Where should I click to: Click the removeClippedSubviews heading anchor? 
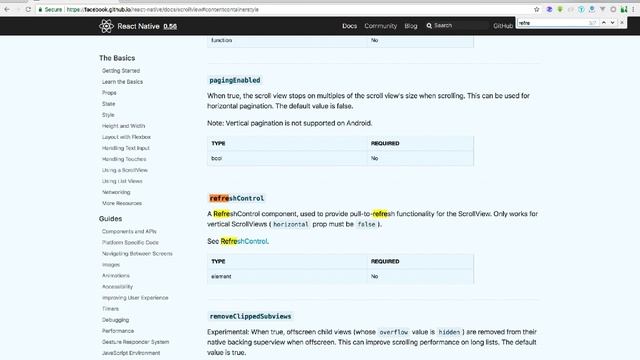point(250,316)
